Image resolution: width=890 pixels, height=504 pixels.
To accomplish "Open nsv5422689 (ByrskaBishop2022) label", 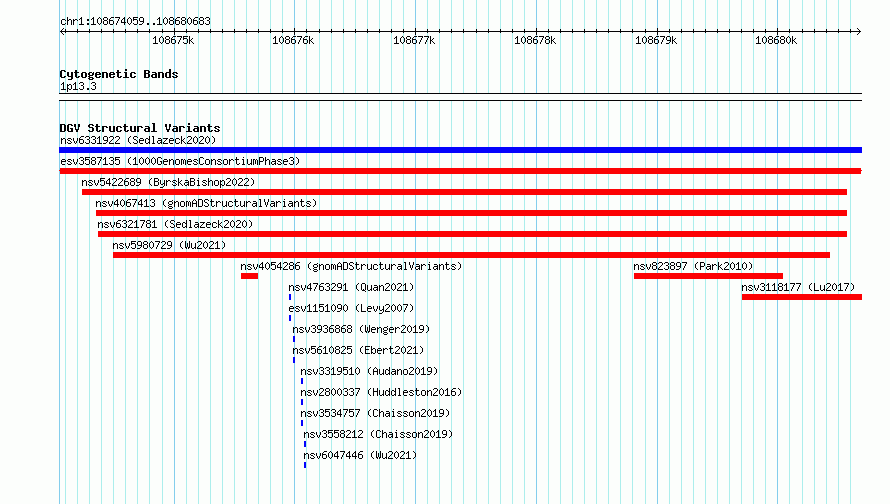I will tap(168, 182).
